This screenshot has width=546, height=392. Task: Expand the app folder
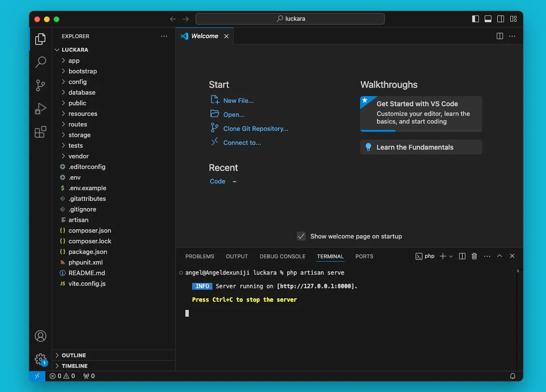click(74, 61)
